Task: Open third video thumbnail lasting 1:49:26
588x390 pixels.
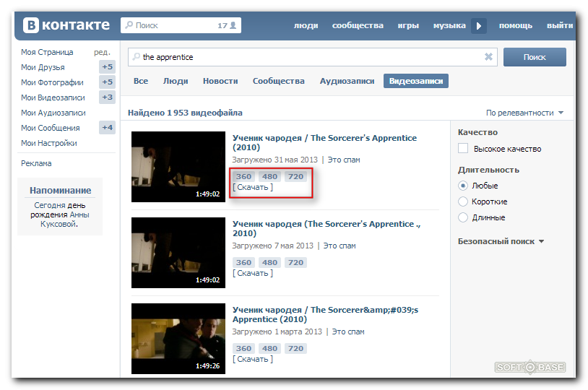Action: (x=178, y=338)
